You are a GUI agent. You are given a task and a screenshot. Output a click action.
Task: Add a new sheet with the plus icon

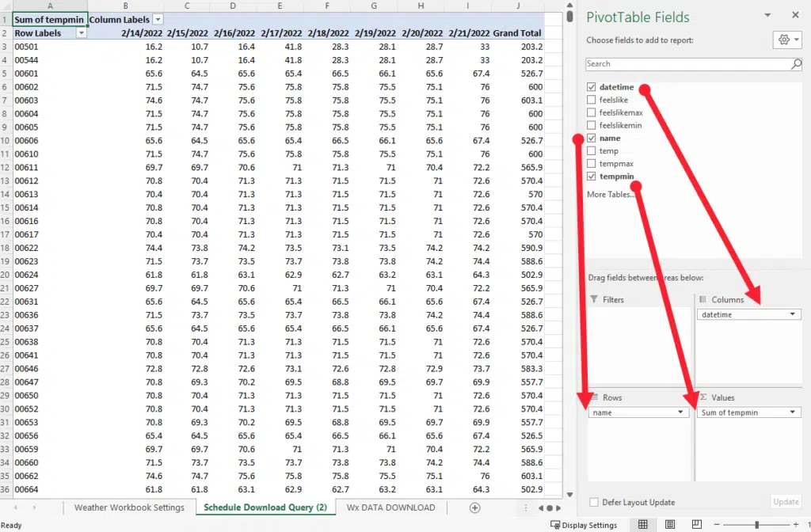475,507
